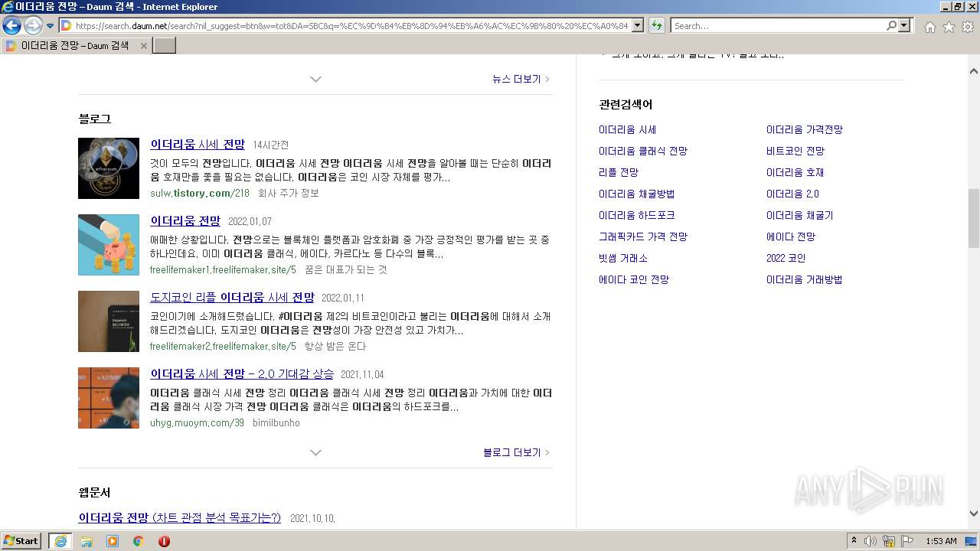Screen dimensions: 980x551
Task: Click related search 에이다 전망
Action: [791, 237]
